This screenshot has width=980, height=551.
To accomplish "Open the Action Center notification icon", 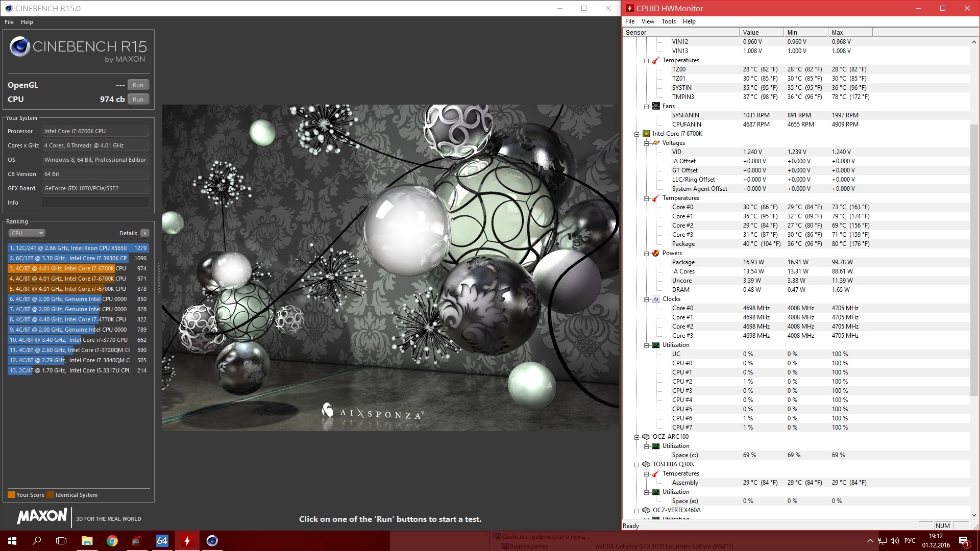I will click(964, 541).
